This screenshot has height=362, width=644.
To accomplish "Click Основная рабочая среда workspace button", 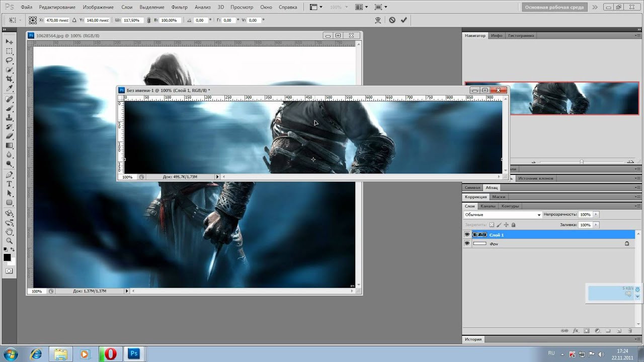I will click(x=554, y=7).
